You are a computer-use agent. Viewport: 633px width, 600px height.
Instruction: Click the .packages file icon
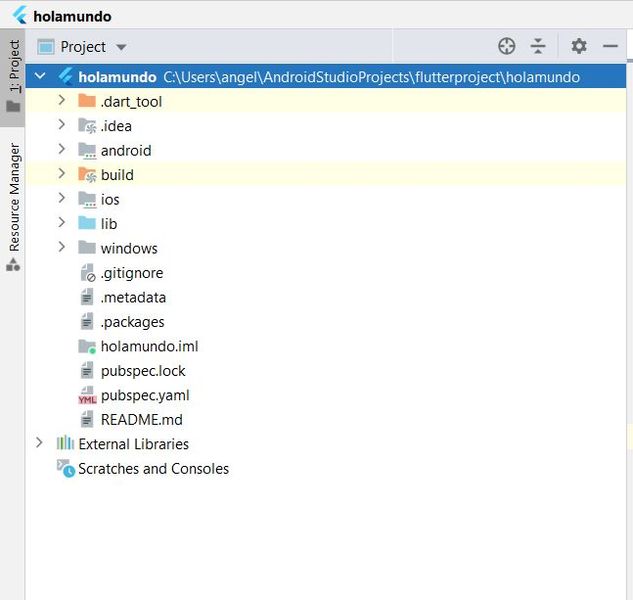coord(87,321)
